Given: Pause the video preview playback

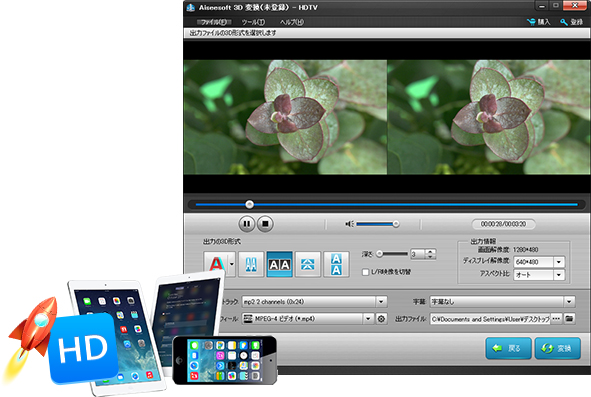Looking at the screenshot, I should (247, 224).
